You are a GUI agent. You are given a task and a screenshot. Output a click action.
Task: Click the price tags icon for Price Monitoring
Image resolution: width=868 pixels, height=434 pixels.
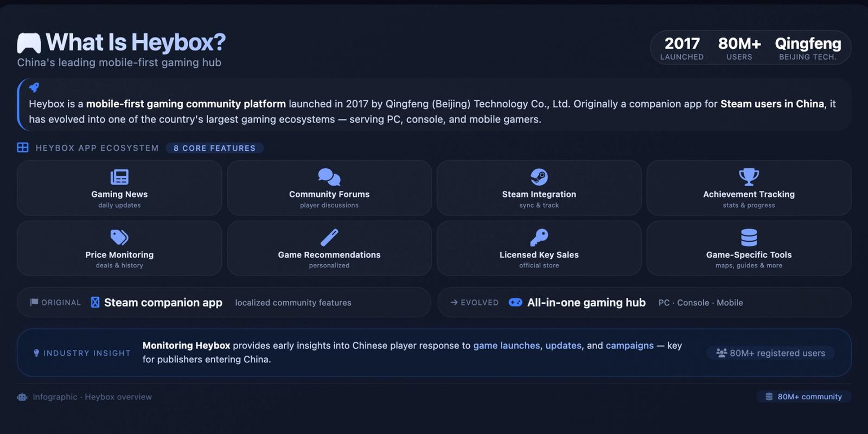click(x=119, y=237)
